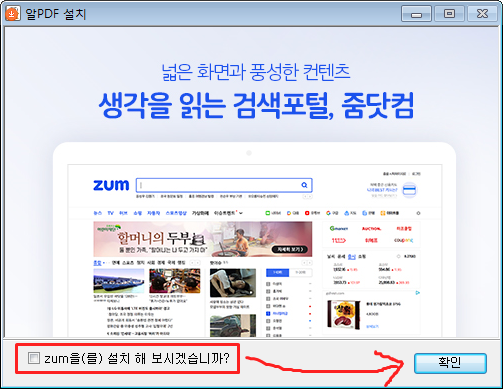Click the text "넓은 화면과 풍성한 컨텐츠"
Viewport: 503px width, 389px height.
(x=256, y=71)
